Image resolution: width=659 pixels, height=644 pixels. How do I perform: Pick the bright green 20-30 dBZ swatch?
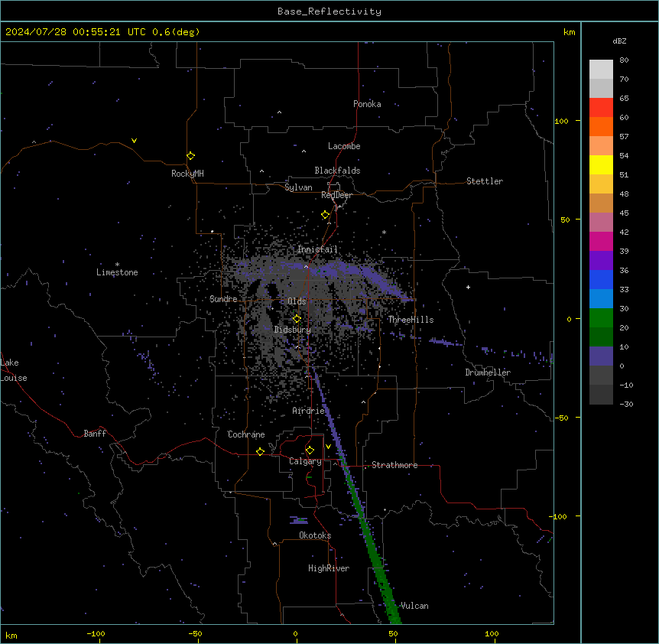601,318
